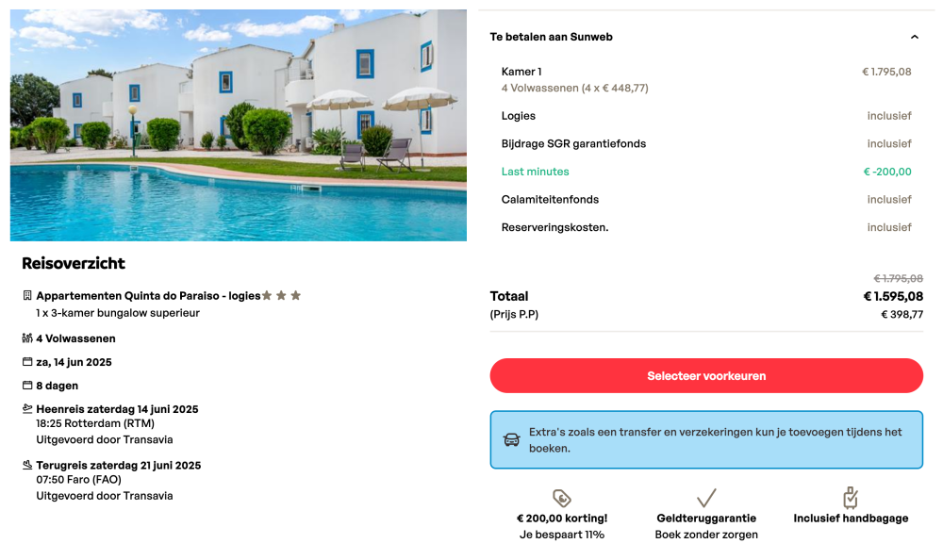Click the departing plane icon at Heenreis
The height and width of the screenshot is (560, 943).
coord(27,408)
